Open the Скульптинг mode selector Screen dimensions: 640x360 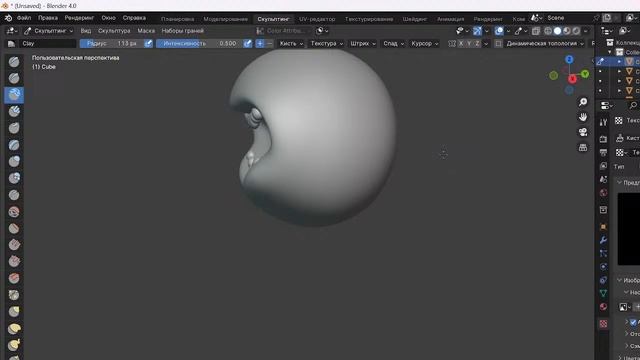pos(48,31)
